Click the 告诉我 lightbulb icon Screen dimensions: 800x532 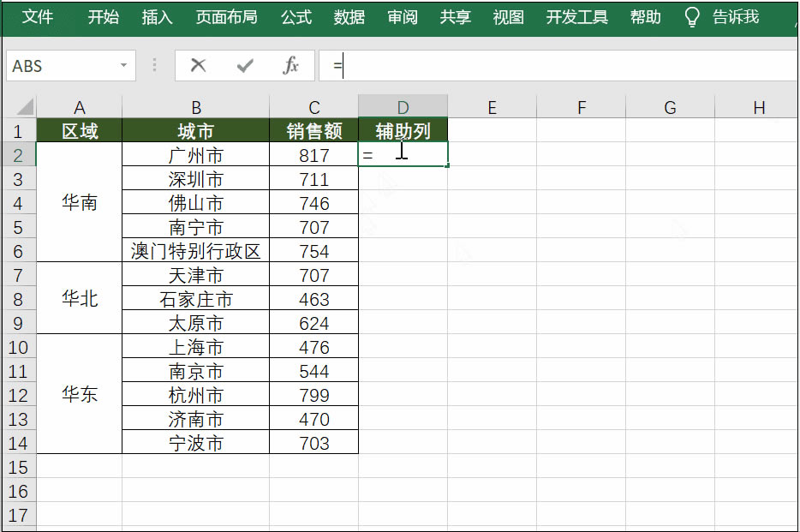pyautogui.click(x=691, y=16)
